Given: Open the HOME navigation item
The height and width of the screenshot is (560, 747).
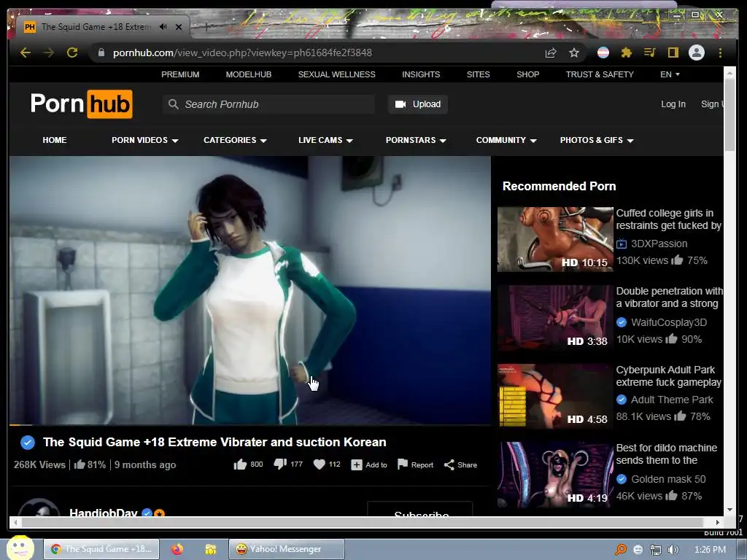Looking at the screenshot, I should pos(54,140).
